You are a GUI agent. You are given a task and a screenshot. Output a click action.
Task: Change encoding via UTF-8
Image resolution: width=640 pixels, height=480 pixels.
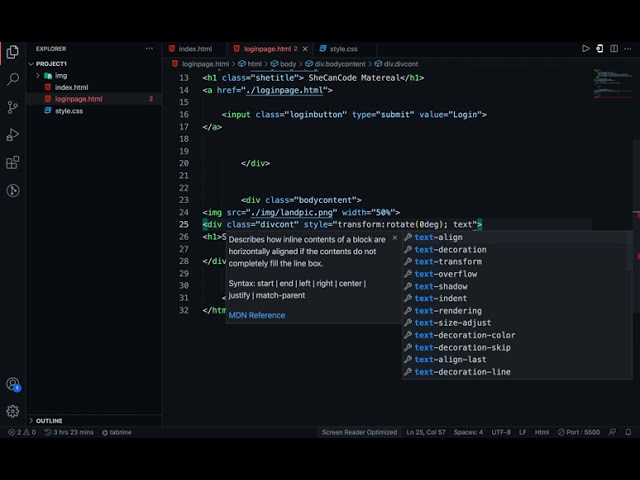(x=501, y=432)
